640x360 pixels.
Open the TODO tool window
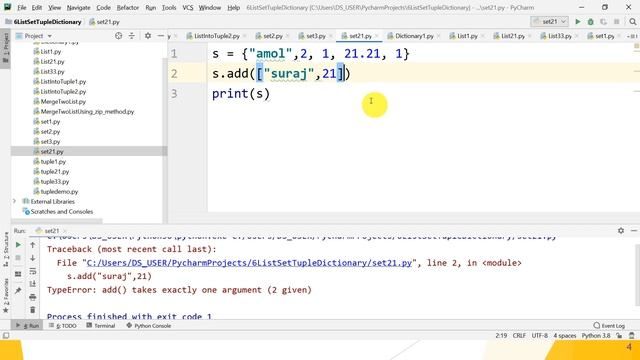[62, 326]
